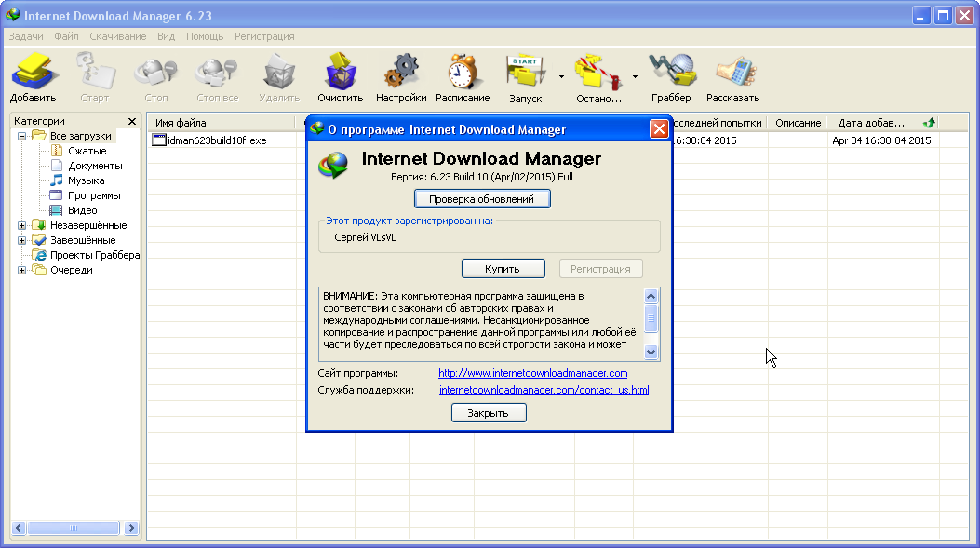Expand the Очереди tree node
Viewport: 980px width, 548px height.
pyautogui.click(x=22, y=270)
